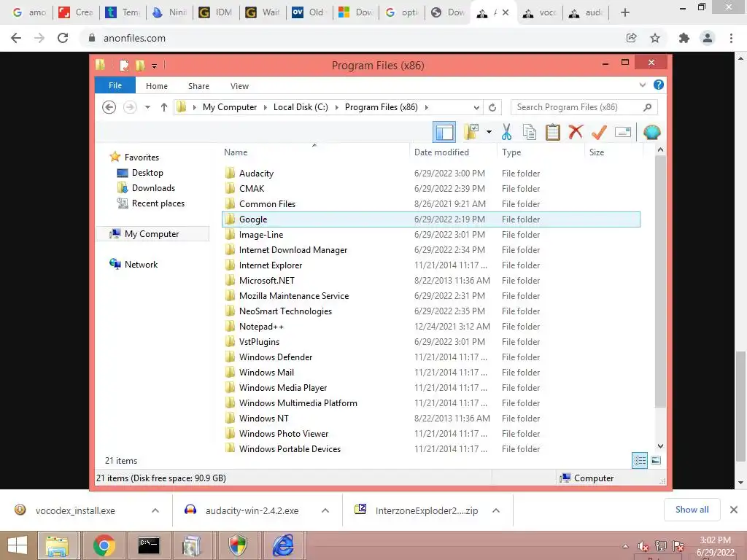Viewport: 747px width, 560px height.
Task: Open options for vocodex_install.exe download
Action: tap(155, 510)
